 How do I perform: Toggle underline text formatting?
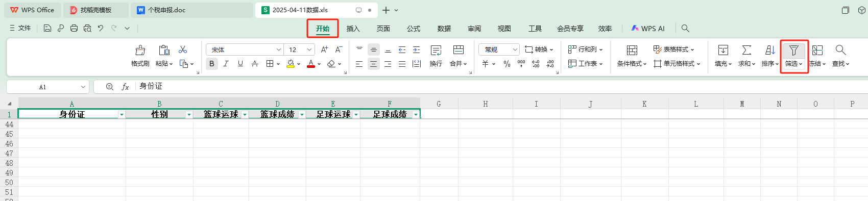(x=240, y=64)
